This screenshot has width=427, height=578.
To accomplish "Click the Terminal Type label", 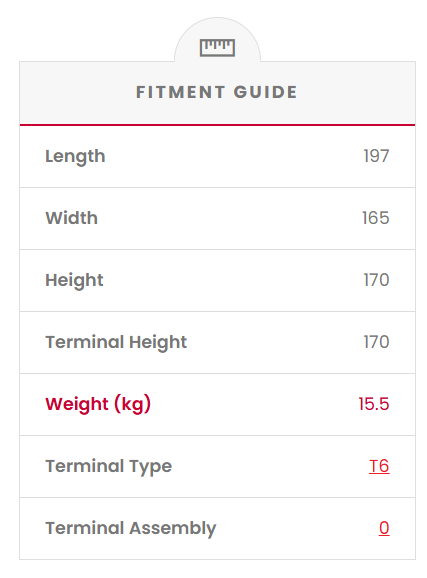I will [109, 467].
